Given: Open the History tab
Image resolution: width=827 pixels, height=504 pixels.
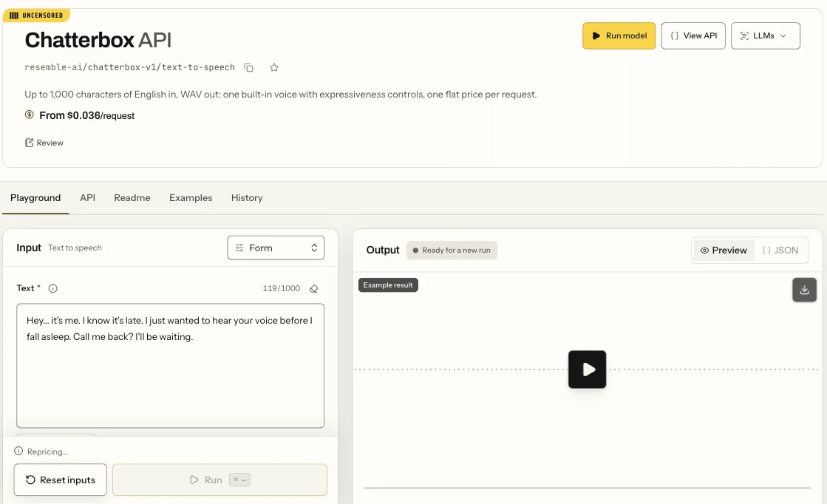Looking at the screenshot, I should pos(247,198).
